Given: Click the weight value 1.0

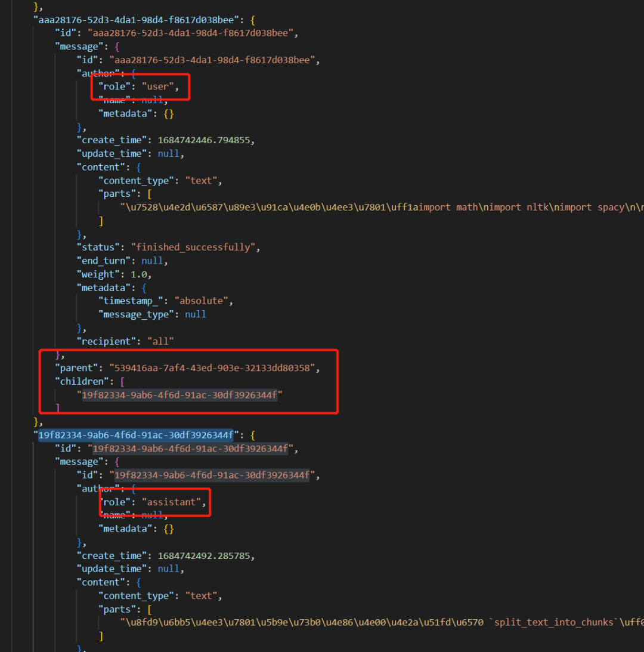Looking at the screenshot, I should (139, 274).
